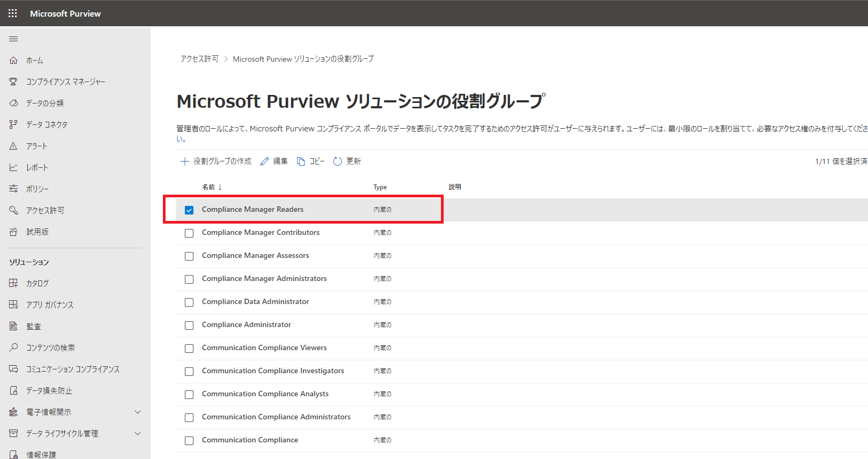Open the app launcher waffle icon
The width and height of the screenshot is (868, 459).
click(13, 13)
